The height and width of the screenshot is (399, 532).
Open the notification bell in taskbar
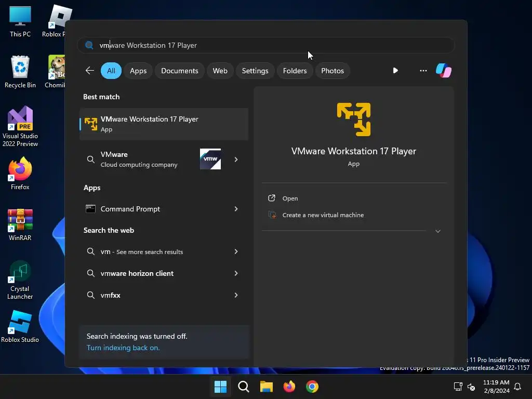point(517,387)
